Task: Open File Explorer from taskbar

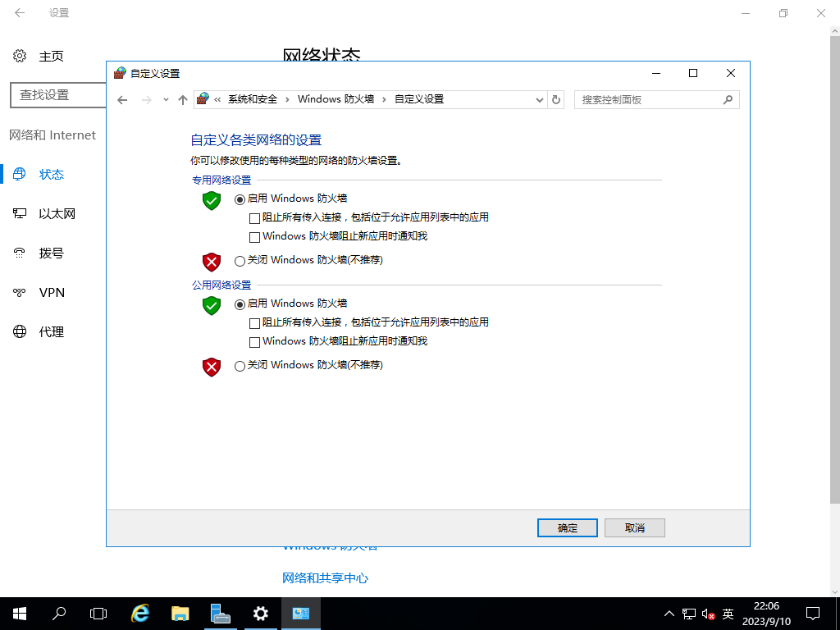Action: [180, 614]
